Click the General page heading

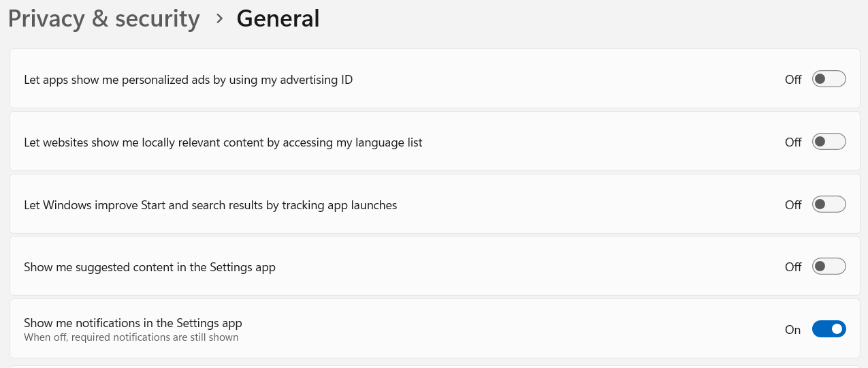click(x=278, y=19)
